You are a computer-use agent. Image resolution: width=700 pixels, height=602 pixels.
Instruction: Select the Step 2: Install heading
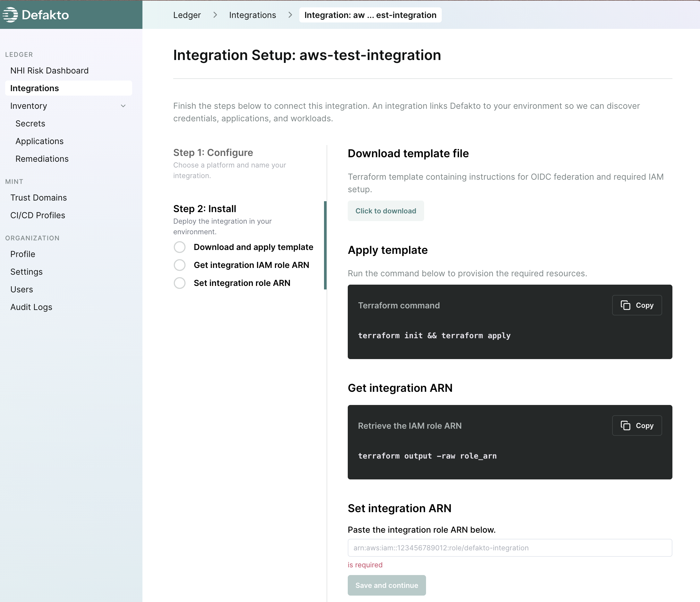coord(204,209)
